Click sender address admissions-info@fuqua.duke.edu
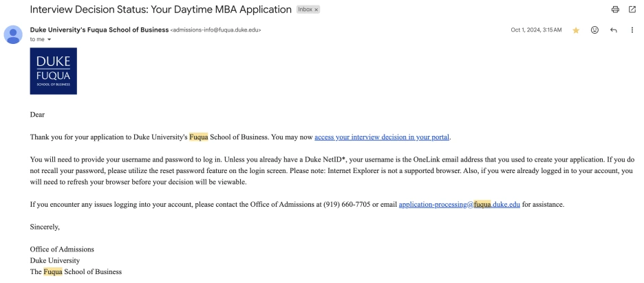This screenshot has width=644, height=283. (215, 30)
